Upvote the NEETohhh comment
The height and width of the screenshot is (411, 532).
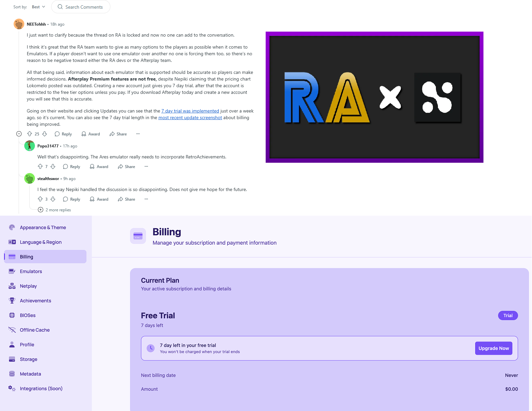coord(30,134)
